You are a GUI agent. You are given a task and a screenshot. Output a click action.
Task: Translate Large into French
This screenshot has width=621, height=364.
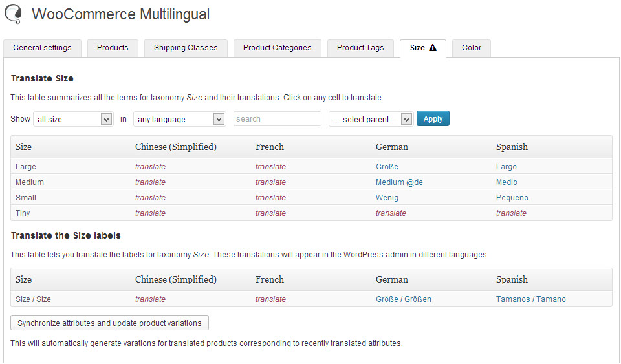(271, 167)
